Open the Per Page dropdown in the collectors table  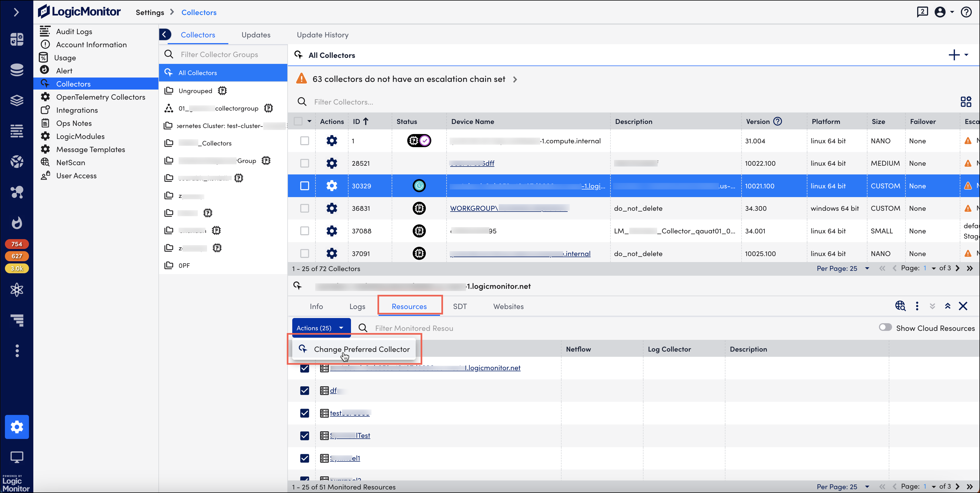point(843,268)
